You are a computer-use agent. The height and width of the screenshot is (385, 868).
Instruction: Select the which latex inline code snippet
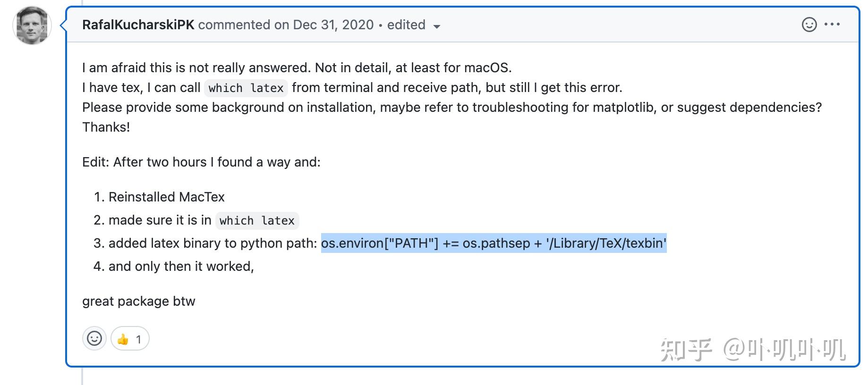245,88
